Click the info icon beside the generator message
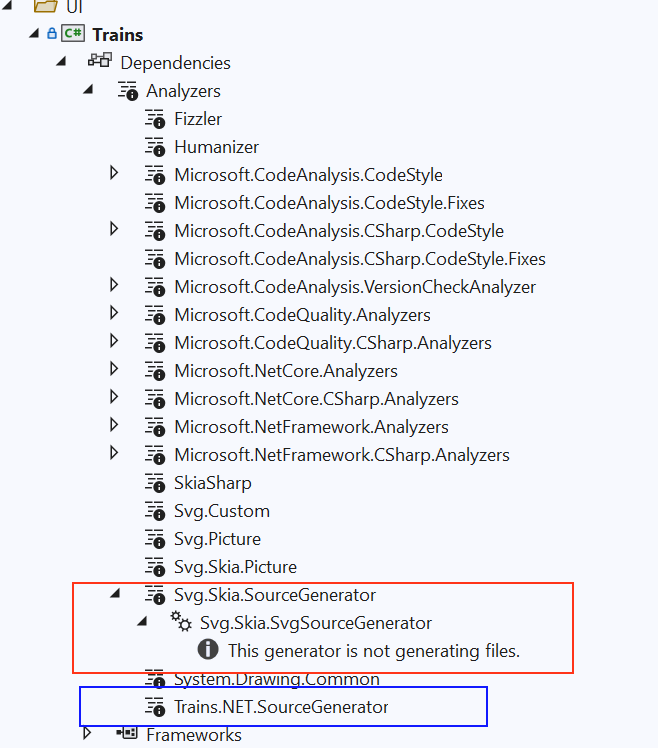Viewport: 658px width, 748px height. (x=208, y=650)
